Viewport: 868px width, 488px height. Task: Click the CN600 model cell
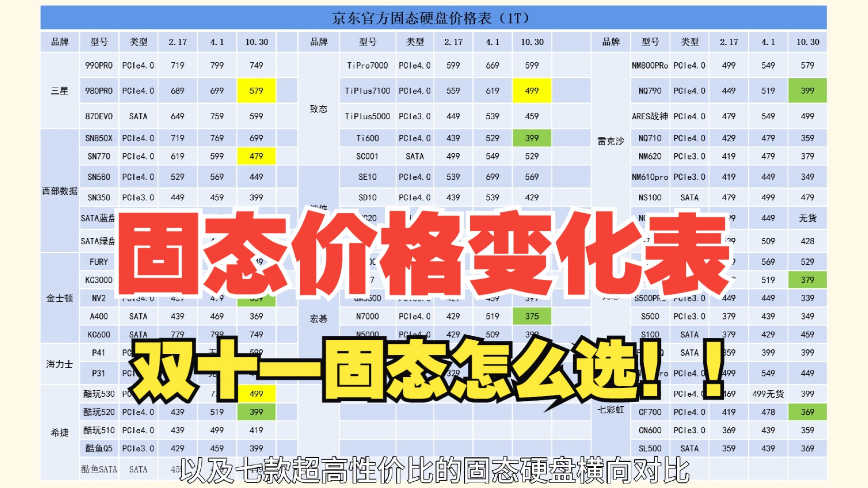[650, 431]
